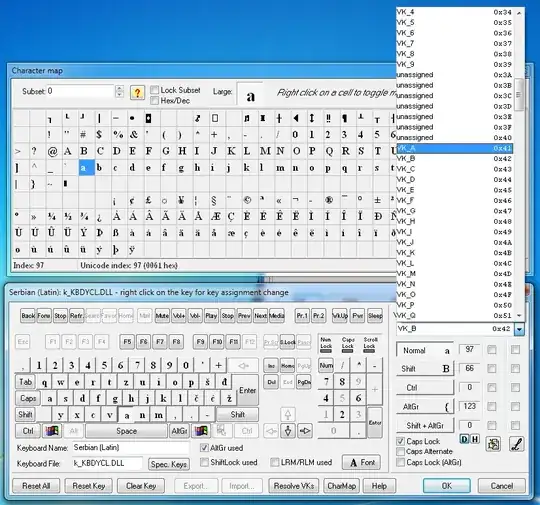
Task: Collapse the VK_B virtual key dropdown arrow
Action: (x=519, y=329)
